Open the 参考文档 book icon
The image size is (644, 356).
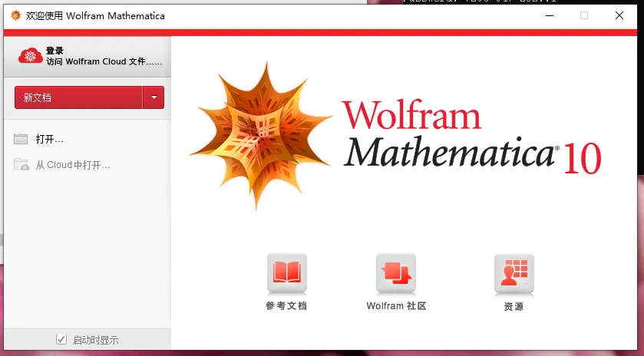pos(286,273)
